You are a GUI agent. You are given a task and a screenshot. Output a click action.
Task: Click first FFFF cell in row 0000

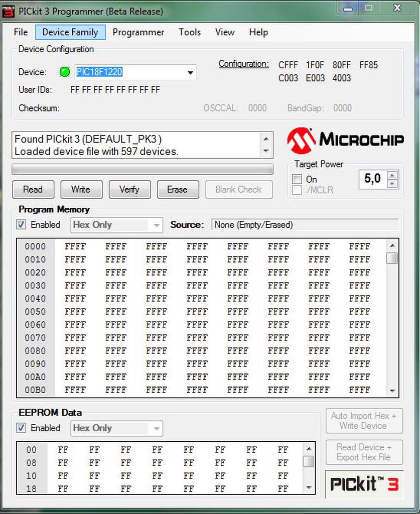point(75,246)
